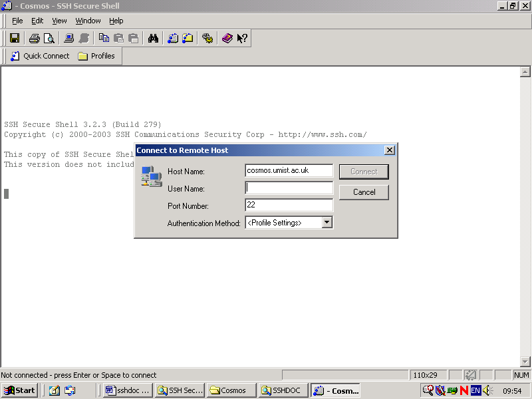Screen dimensions: 532x399
Task: Click the What's This help cursor icon
Action: click(243, 39)
